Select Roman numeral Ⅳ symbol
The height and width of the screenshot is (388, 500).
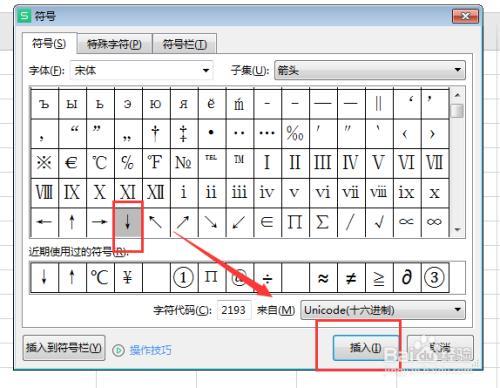(351, 163)
